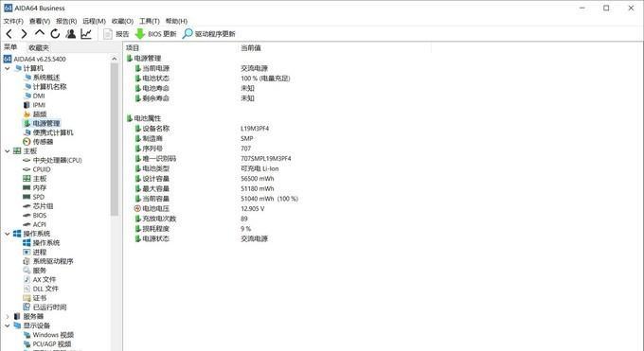
Task: Select AX 文件 in the tree
Action: tap(40, 279)
